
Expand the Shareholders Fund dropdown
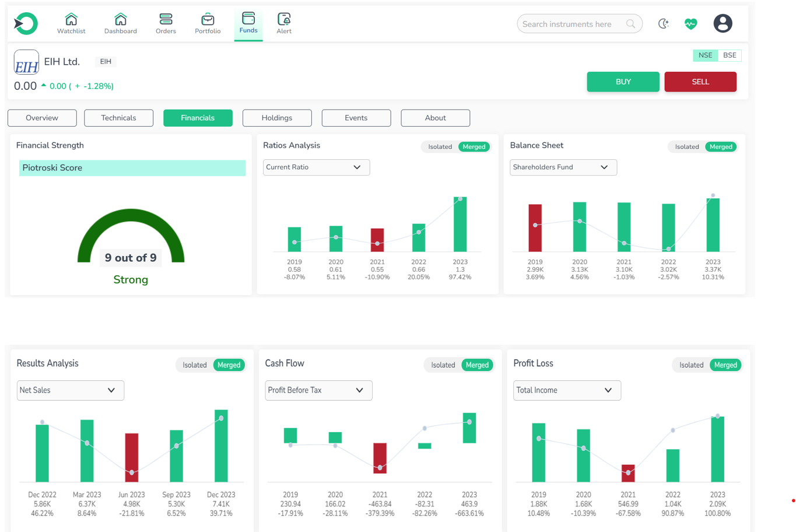(x=563, y=167)
